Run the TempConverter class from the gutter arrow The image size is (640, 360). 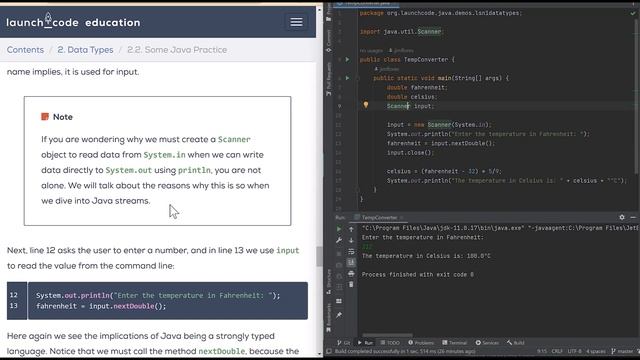click(347, 60)
